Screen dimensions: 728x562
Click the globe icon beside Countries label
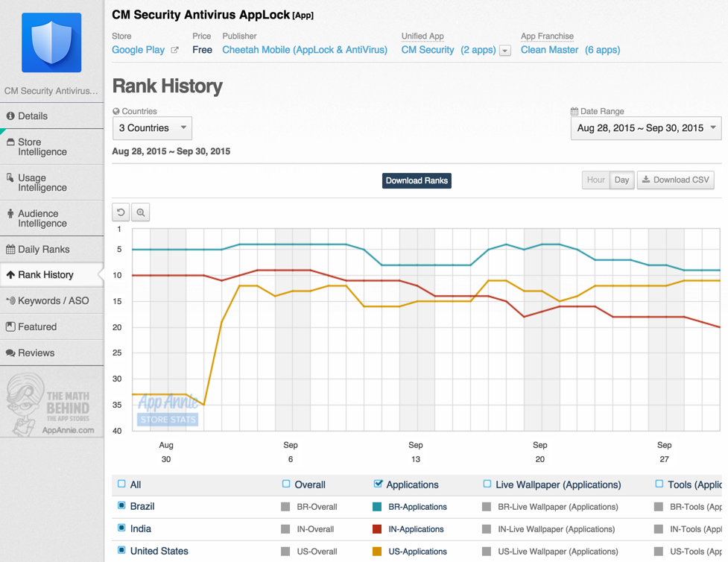tap(116, 111)
